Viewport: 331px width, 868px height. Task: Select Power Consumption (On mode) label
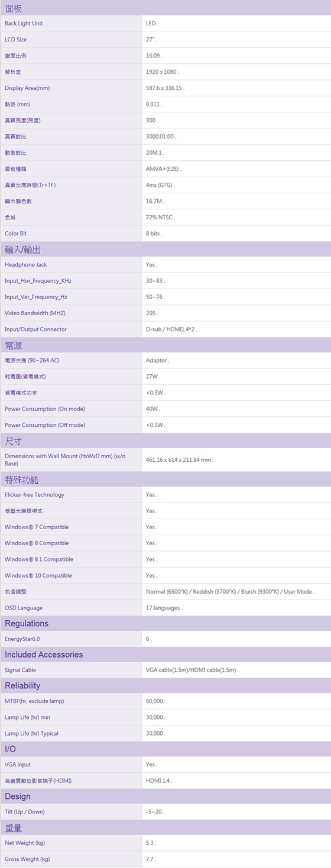pos(45,409)
